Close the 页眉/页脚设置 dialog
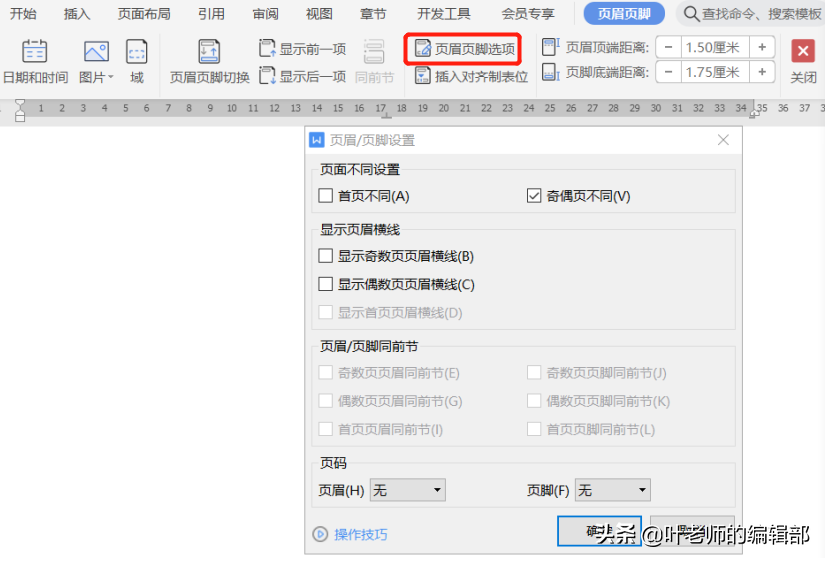The height and width of the screenshot is (561, 825). pos(723,140)
